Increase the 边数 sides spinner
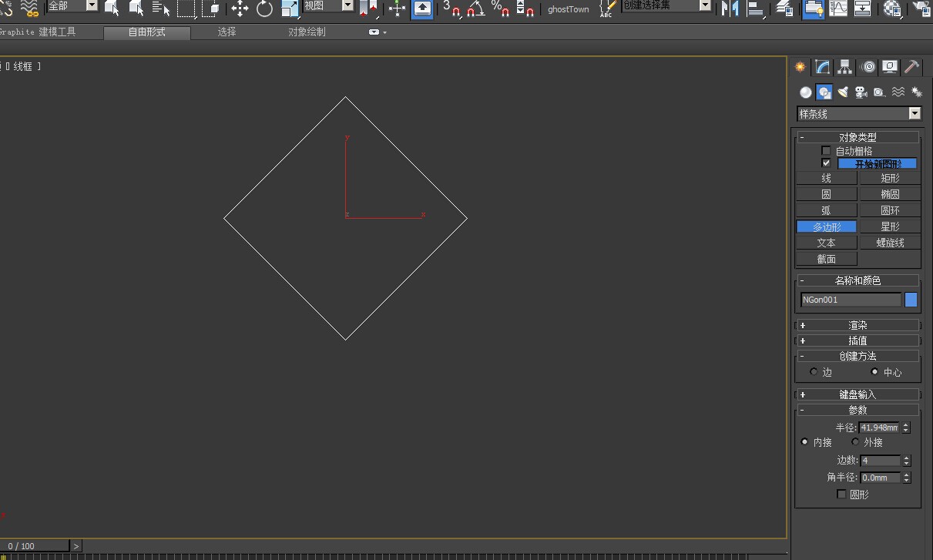The width and height of the screenshot is (933, 560). (x=906, y=458)
